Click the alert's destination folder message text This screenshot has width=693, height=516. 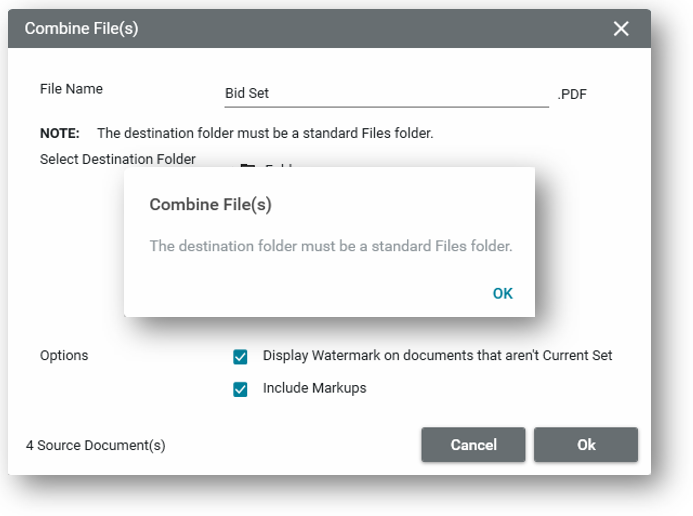330,245
